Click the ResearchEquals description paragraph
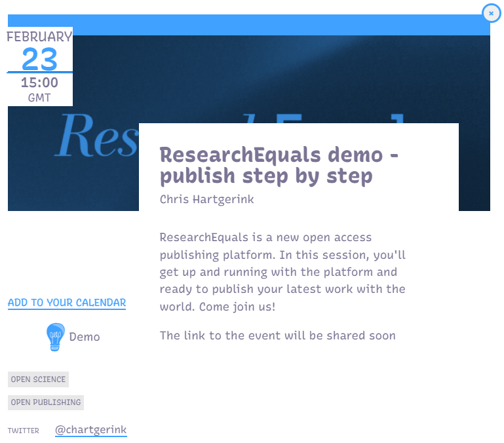 pyautogui.click(x=282, y=272)
